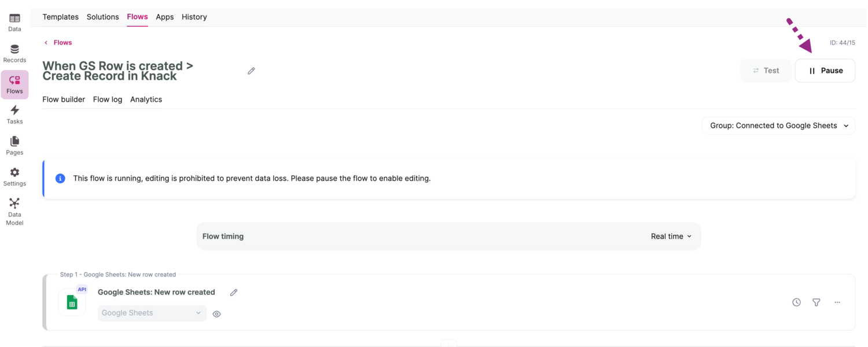Open the Data Model view
The height and width of the screenshot is (347, 868).
14,211
